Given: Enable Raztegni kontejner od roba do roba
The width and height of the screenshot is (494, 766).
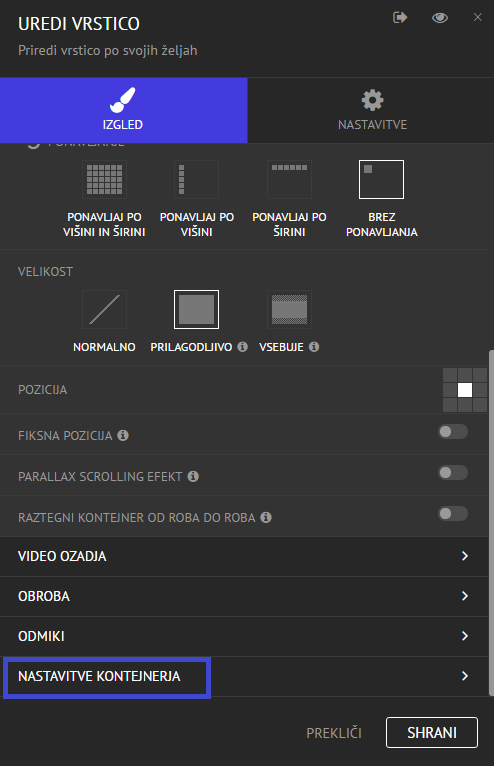Looking at the screenshot, I should pos(453,514).
